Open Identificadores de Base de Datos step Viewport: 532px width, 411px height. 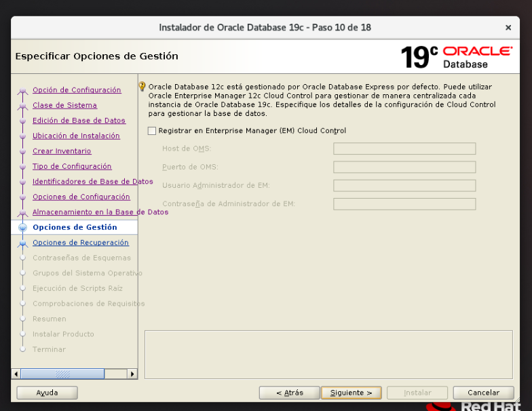92,182
